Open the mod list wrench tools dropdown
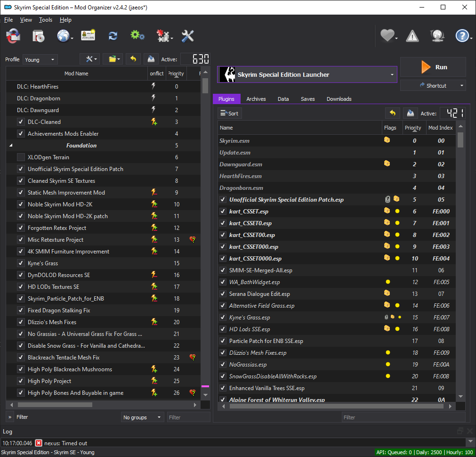Screen dimensions: 476x457 89,59
